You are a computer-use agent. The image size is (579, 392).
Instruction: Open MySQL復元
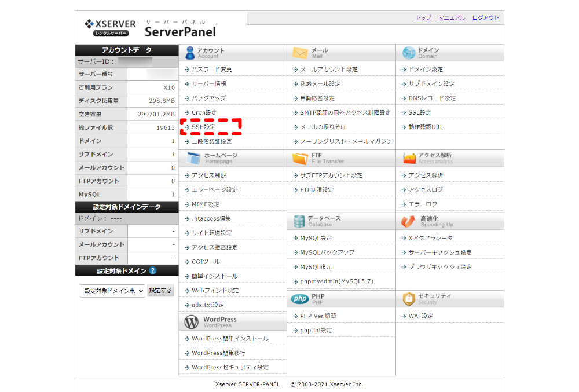316,267
